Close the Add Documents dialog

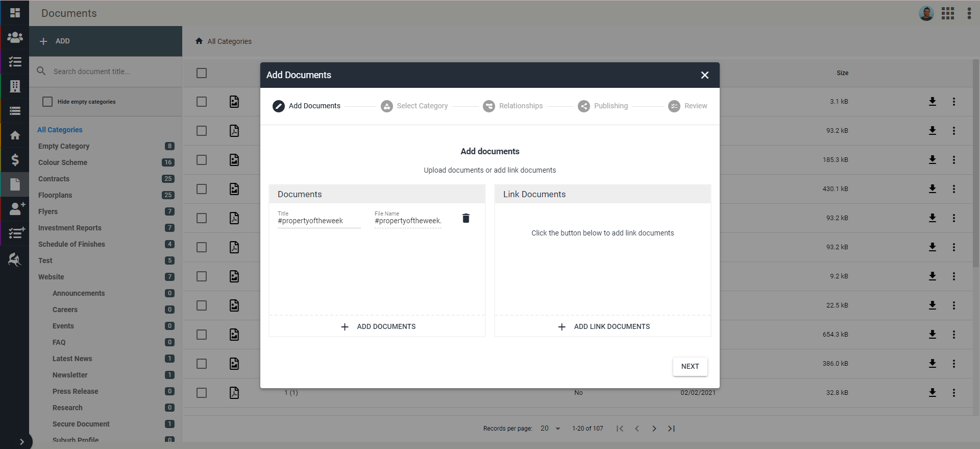705,75
